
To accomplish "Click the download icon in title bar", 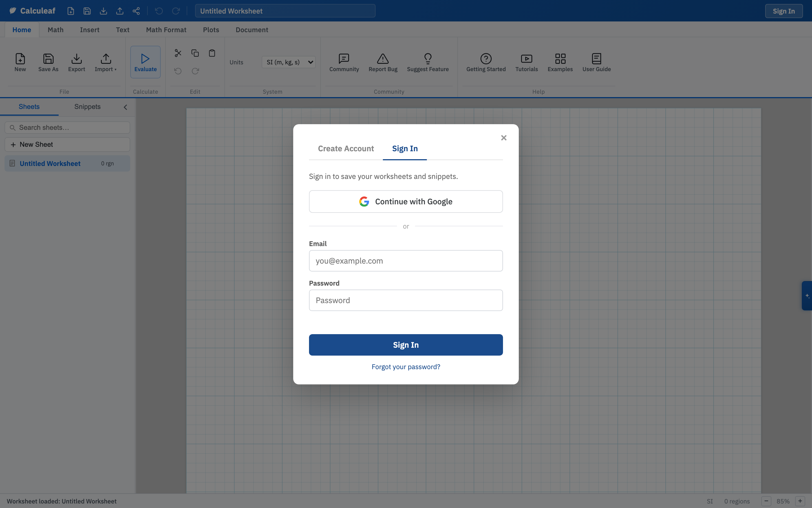I will [x=103, y=11].
